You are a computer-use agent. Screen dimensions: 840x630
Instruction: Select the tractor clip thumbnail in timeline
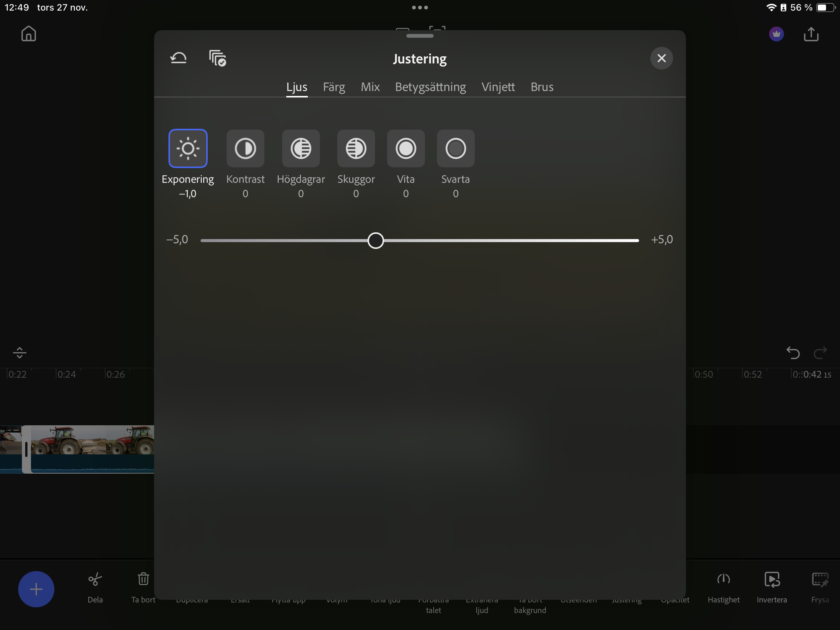pos(91,440)
